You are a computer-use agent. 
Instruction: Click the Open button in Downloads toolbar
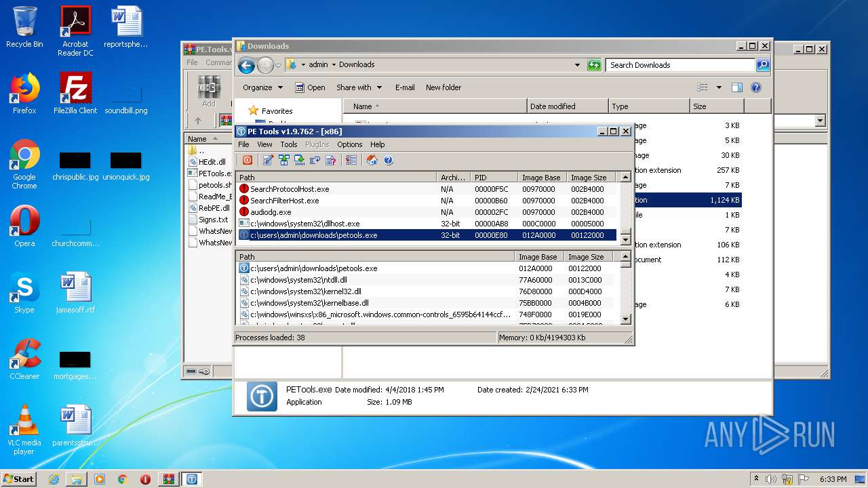(310, 87)
